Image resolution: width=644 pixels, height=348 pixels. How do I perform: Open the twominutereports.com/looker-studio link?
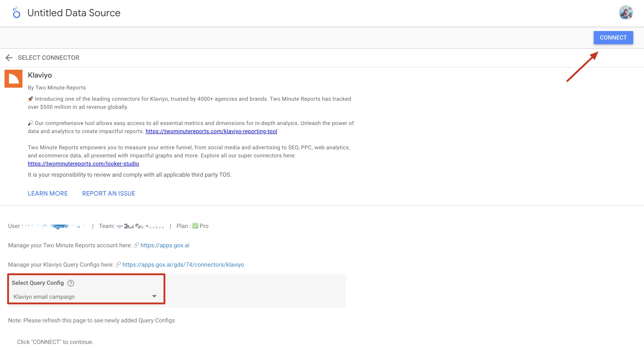coord(83,163)
